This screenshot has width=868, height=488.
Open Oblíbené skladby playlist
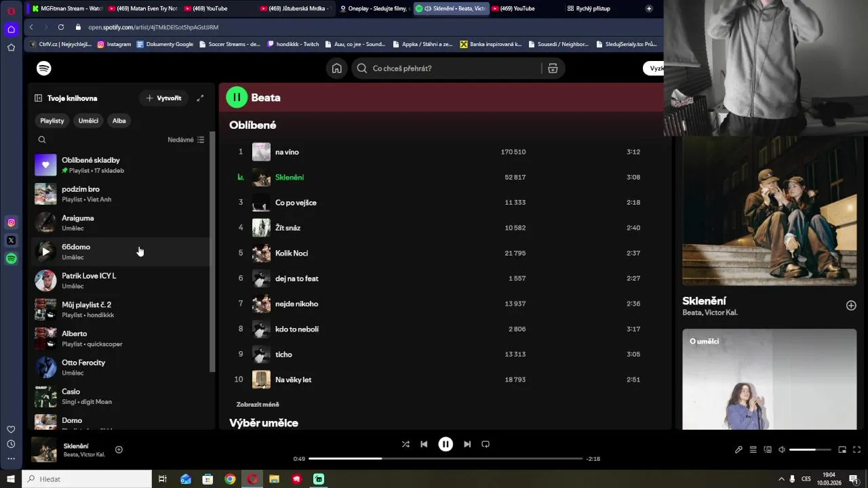pos(121,165)
